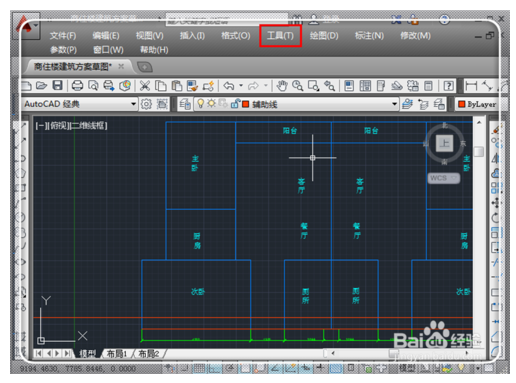Open the 辅助线 layer dropdown list
This screenshot has width=516, height=383.
point(394,104)
